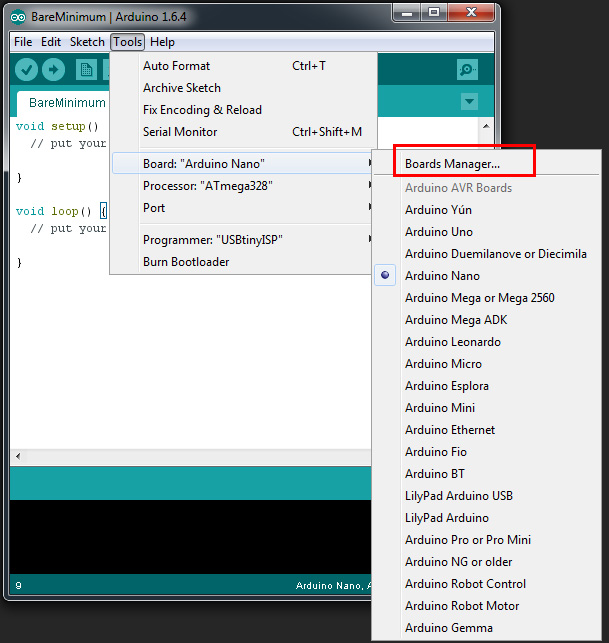
Task: Open the Sketch menu
Action: tap(87, 42)
